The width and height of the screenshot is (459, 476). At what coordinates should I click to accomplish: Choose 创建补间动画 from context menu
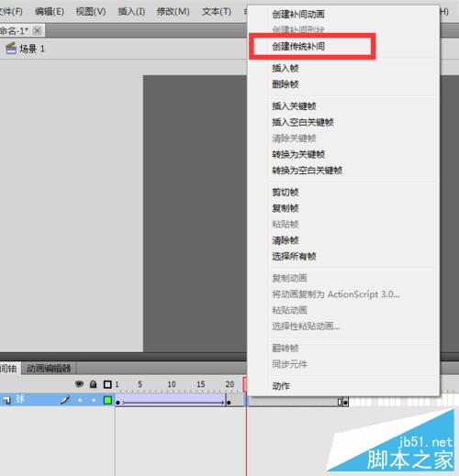pyautogui.click(x=298, y=14)
